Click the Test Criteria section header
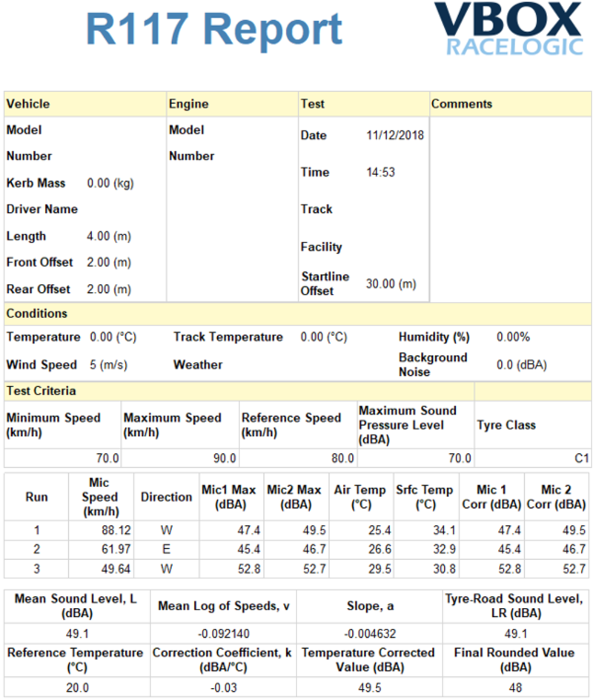Image resolution: width=593 pixels, height=700 pixels. [x=42, y=391]
